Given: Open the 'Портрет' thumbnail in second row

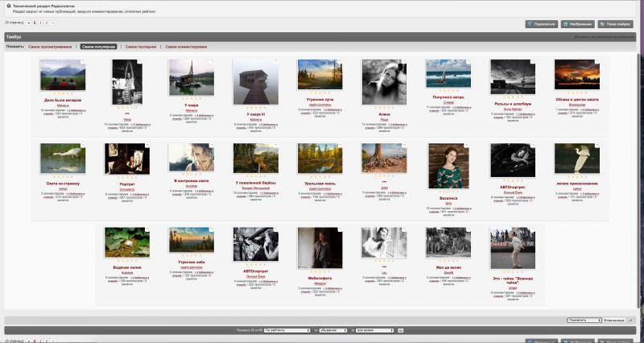Looking at the screenshot, I should pos(127,159).
